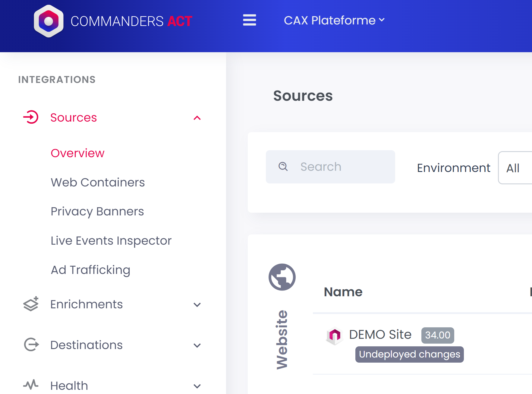Click the Health pulse icon

coord(31,385)
